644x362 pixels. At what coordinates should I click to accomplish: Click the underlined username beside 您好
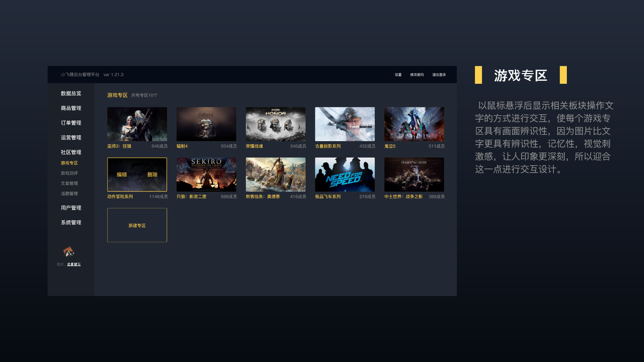coord(74,264)
